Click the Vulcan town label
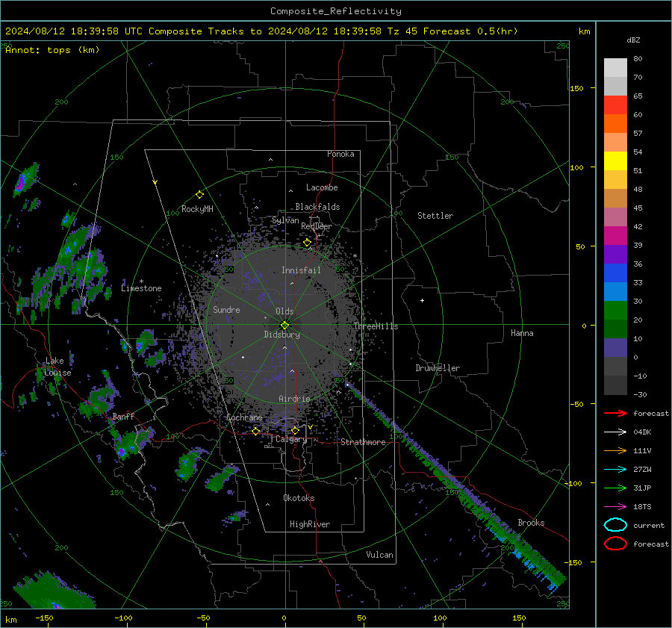The width and height of the screenshot is (672, 628). 379,555
